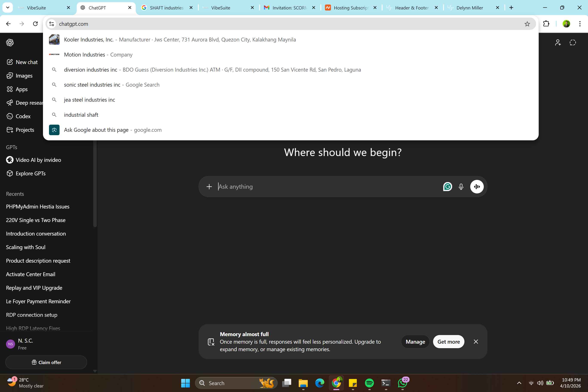Click the add person icon top right
This screenshot has height=392, width=588.
(x=558, y=43)
